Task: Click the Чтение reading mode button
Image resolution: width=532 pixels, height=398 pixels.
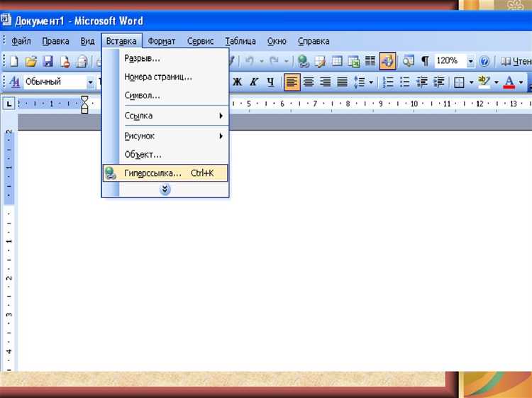Action: (516, 62)
